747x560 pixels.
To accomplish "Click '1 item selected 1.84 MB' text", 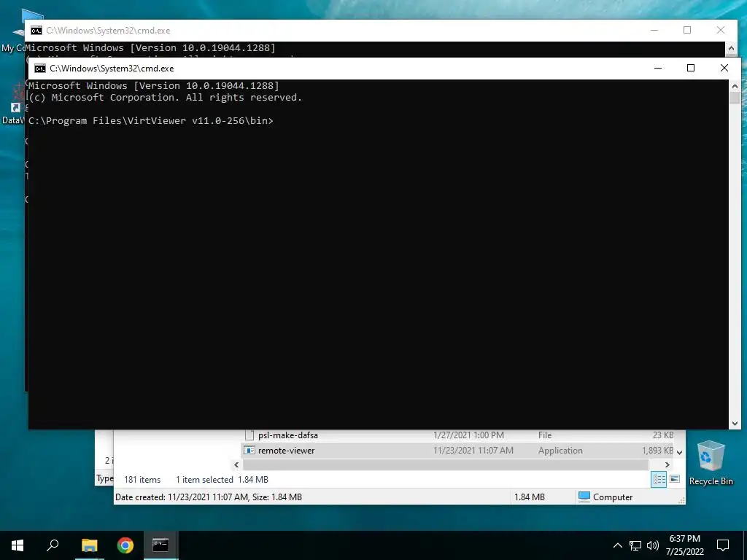I will (x=222, y=480).
